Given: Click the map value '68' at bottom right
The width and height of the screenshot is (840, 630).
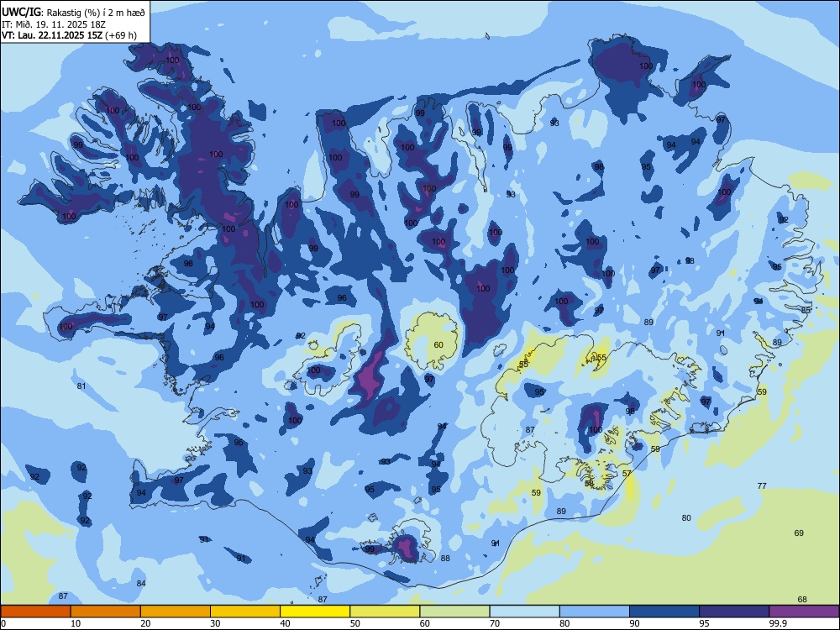Looking at the screenshot, I should [802, 600].
